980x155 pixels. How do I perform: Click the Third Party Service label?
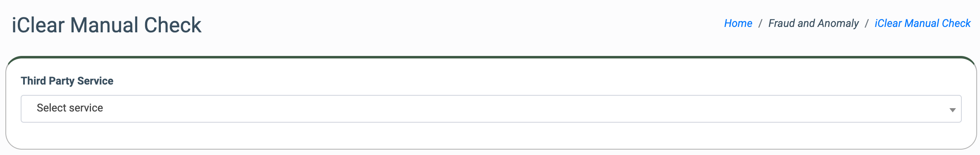point(67,80)
